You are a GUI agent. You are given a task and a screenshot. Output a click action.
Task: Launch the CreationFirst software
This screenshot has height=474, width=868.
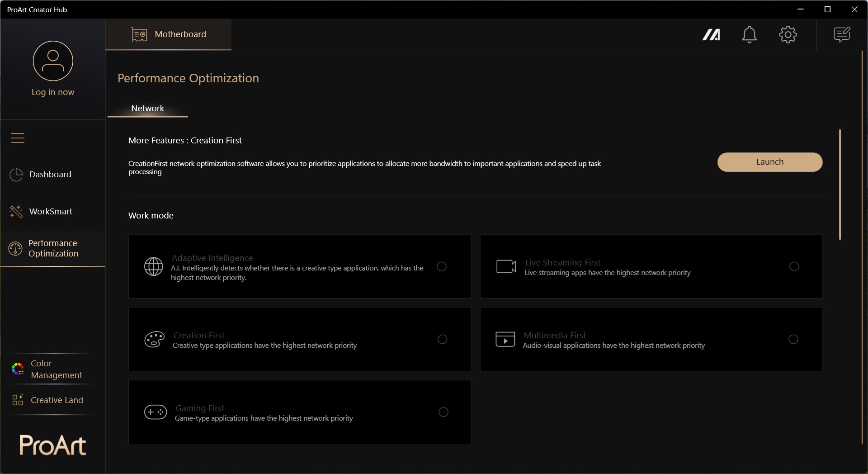pos(770,162)
